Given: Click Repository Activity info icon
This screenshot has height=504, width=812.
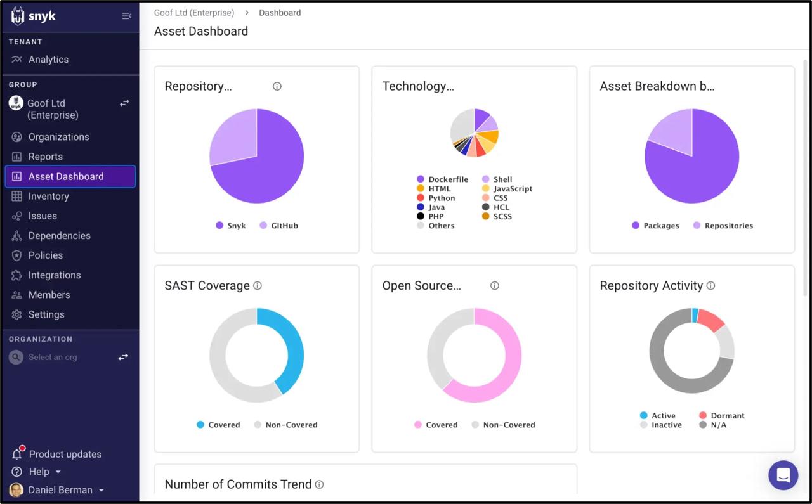Looking at the screenshot, I should tap(710, 285).
